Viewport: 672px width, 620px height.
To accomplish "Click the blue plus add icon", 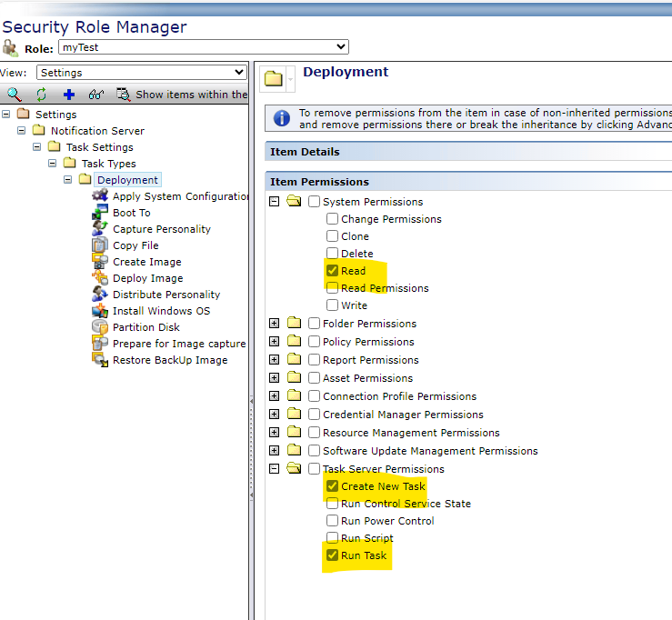I will 68,95.
